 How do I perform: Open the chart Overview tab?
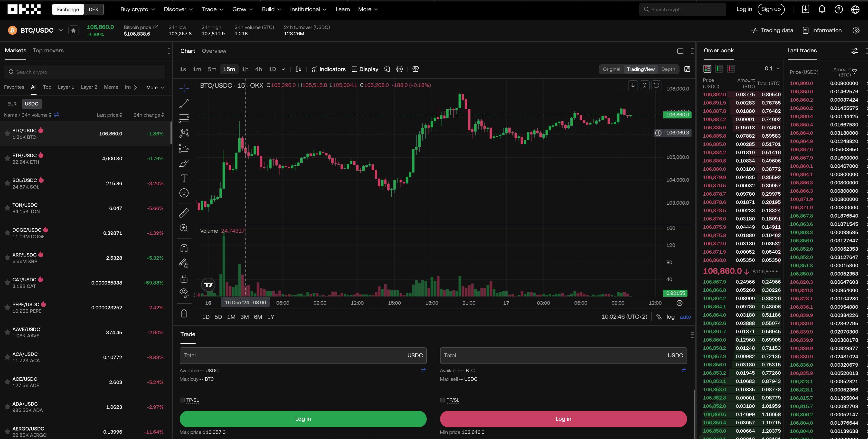pyautogui.click(x=214, y=51)
